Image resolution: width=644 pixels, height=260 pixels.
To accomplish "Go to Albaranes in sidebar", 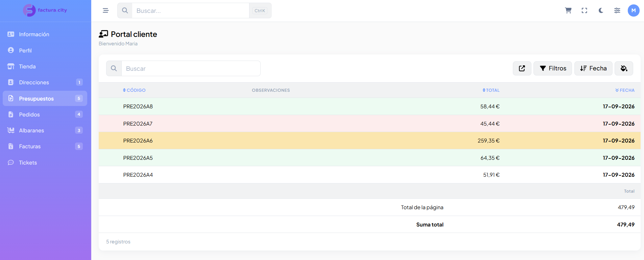I will point(45,130).
